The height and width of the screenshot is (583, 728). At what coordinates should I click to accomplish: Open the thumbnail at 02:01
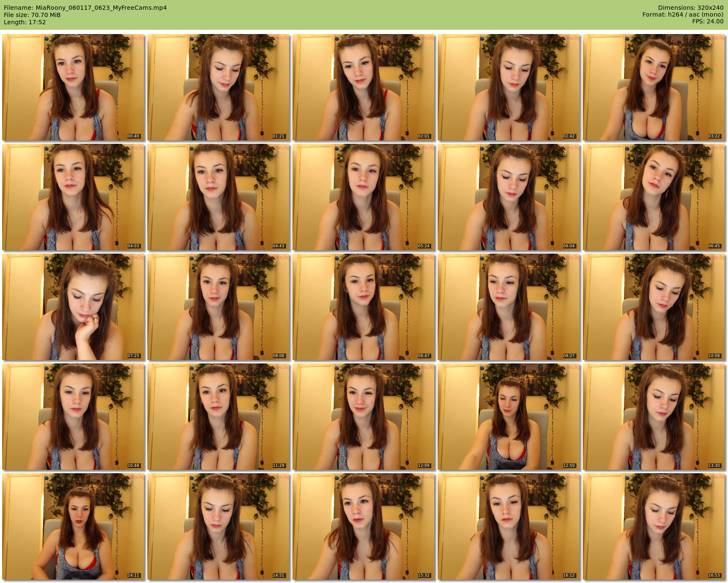364,87
